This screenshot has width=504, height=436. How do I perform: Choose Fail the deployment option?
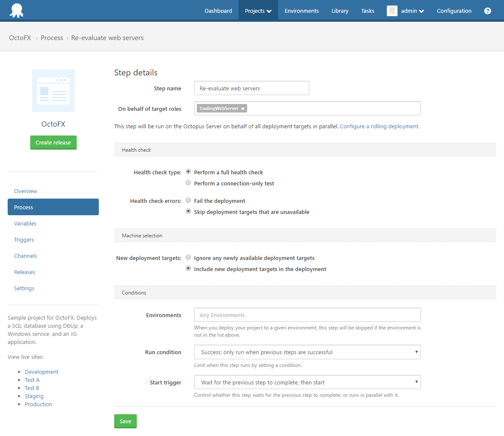pos(188,200)
